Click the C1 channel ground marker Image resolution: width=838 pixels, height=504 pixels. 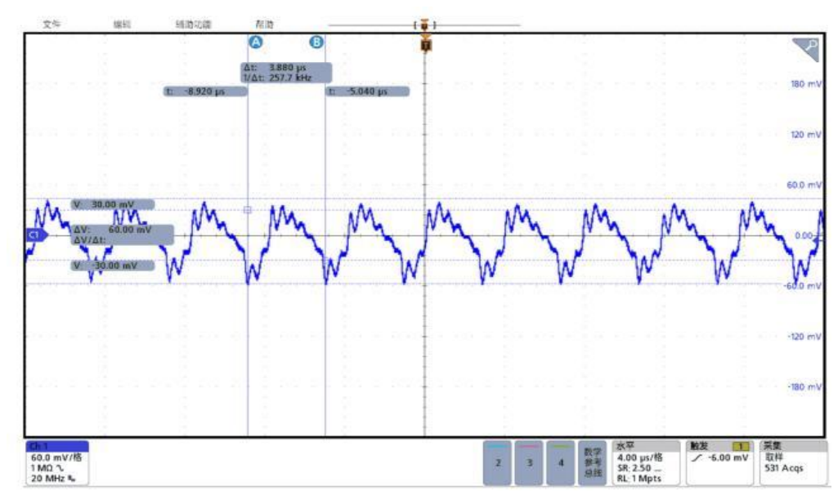point(37,235)
